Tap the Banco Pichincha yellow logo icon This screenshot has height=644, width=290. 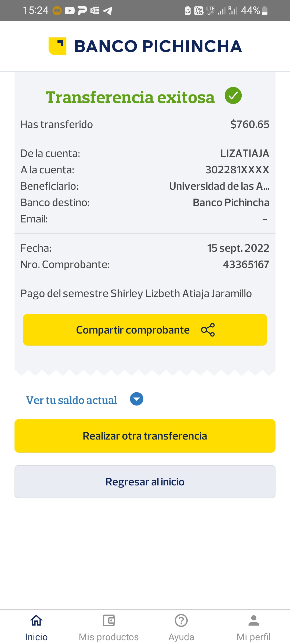(x=57, y=46)
